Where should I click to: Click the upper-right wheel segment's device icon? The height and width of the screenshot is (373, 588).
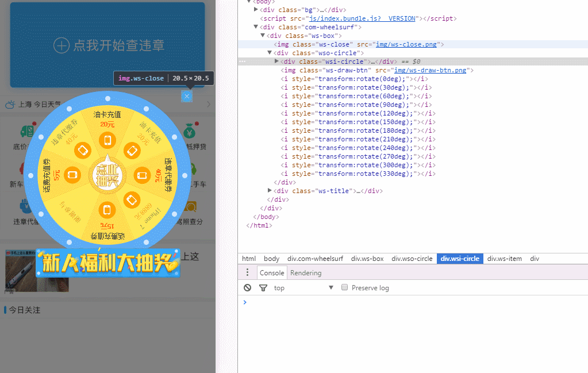132,151
